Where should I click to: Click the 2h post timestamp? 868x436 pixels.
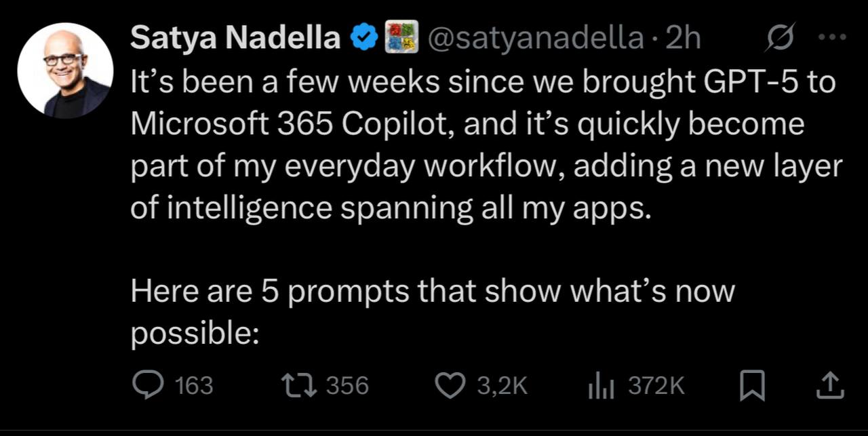click(683, 40)
